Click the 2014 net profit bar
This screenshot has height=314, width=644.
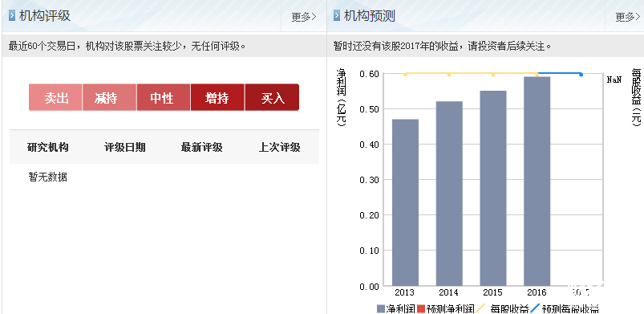click(449, 194)
